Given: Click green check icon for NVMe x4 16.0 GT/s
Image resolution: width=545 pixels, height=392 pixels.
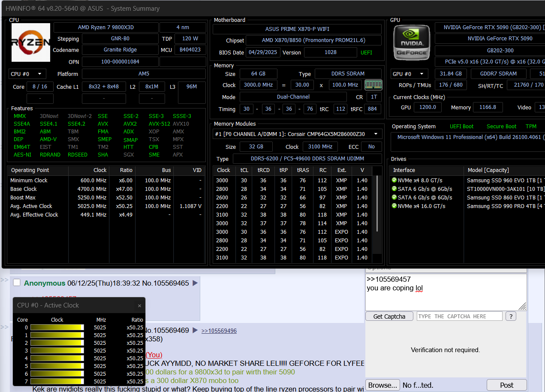Looking at the screenshot, I should (394, 206).
